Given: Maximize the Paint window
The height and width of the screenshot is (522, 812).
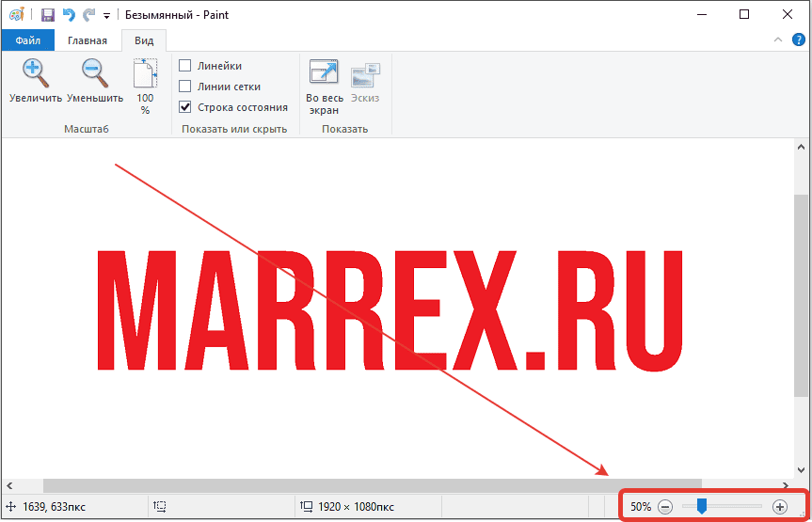Looking at the screenshot, I should coord(744,14).
